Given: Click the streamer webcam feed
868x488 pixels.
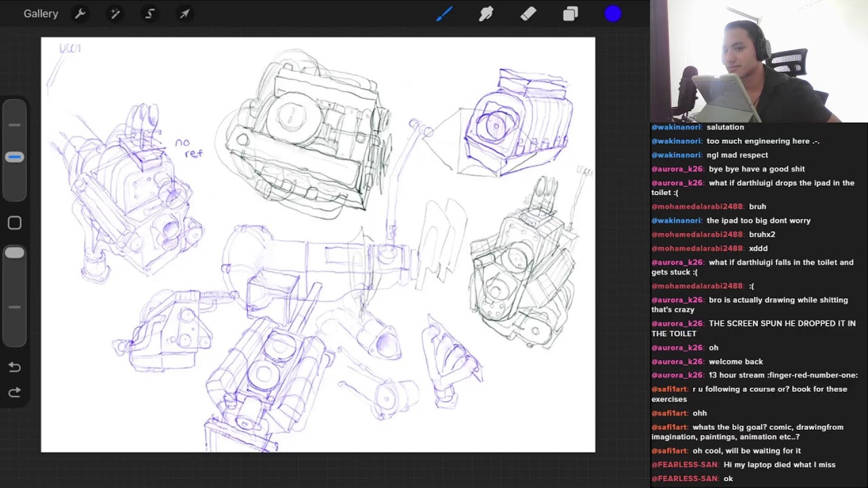Looking at the screenshot, I should (759, 61).
